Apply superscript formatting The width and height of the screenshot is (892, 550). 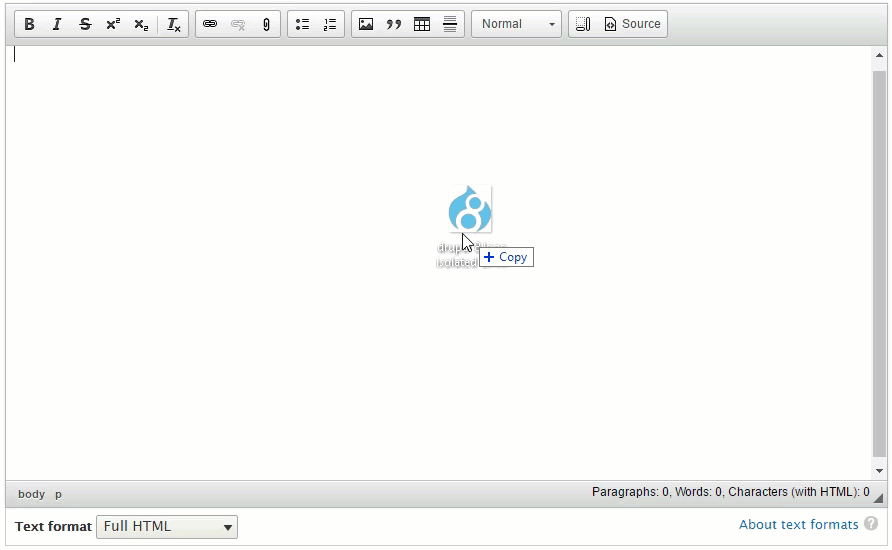tap(113, 24)
